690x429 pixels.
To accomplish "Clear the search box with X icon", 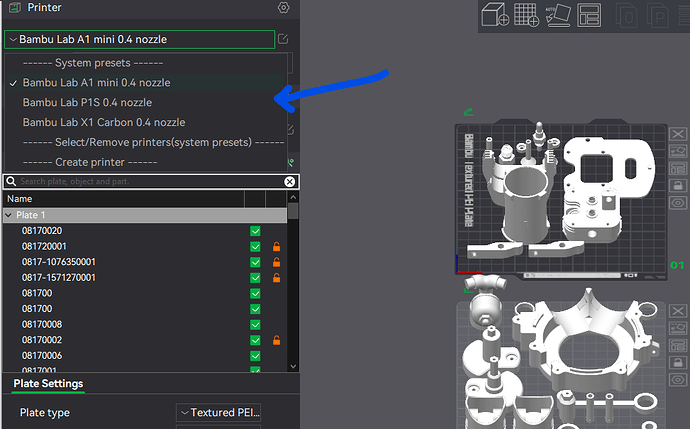I will tap(290, 182).
